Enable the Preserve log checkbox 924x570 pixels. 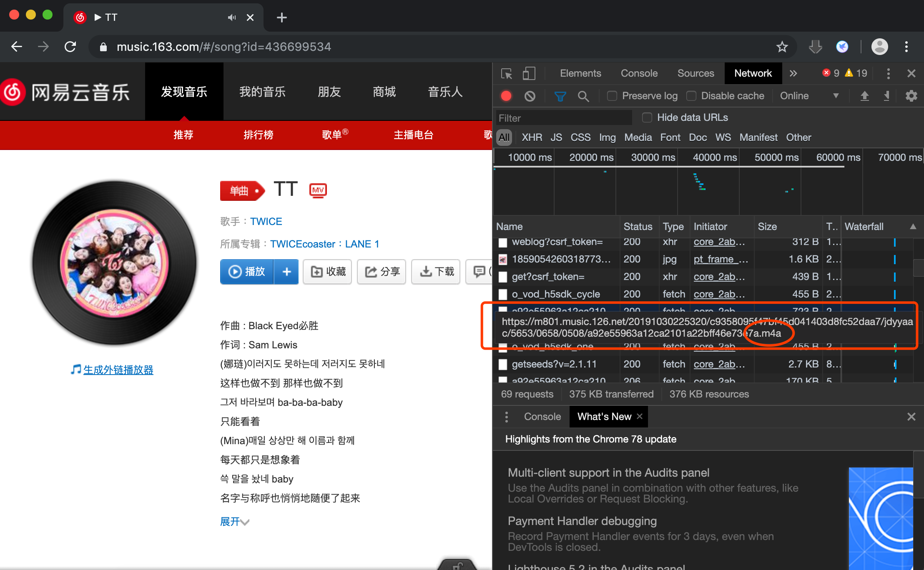pyautogui.click(x=612, y=96)
